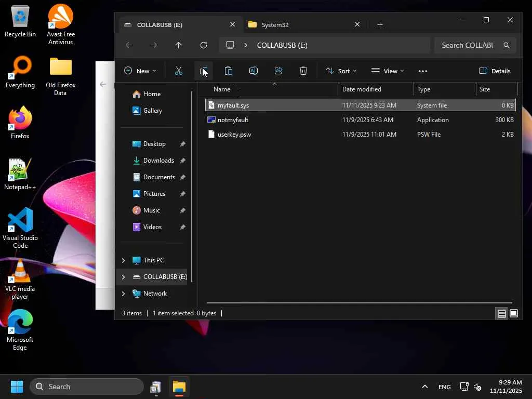The width and height of the screenshot is (532, 399).
Task: Open the See more ellipsis menu
Action: coord(423,71)
